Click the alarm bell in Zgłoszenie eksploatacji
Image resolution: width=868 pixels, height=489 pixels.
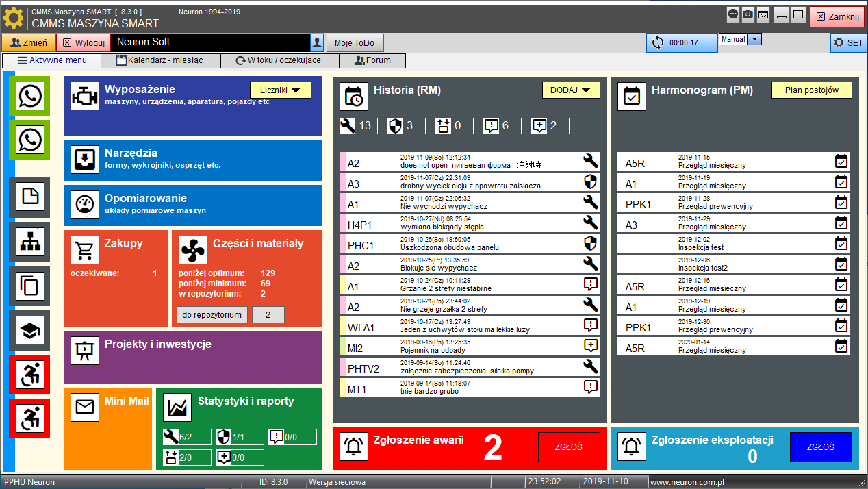632,446
